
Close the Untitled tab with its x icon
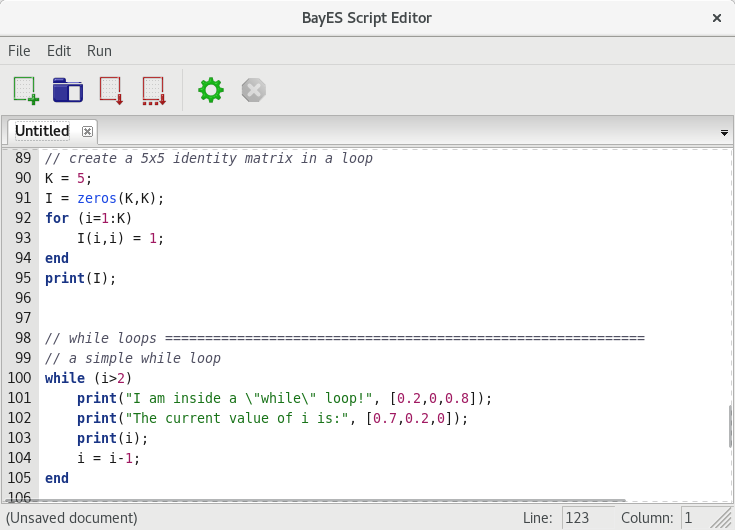pos(87,131)
